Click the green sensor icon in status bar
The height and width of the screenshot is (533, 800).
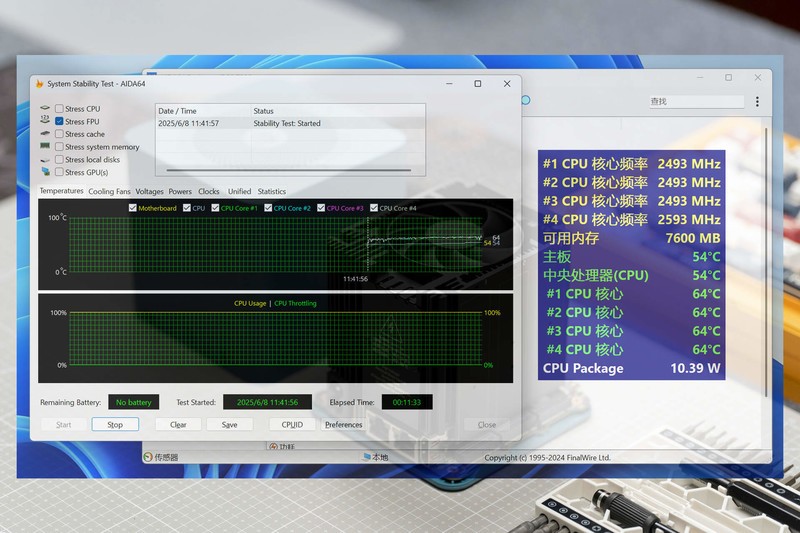point(148,457)
